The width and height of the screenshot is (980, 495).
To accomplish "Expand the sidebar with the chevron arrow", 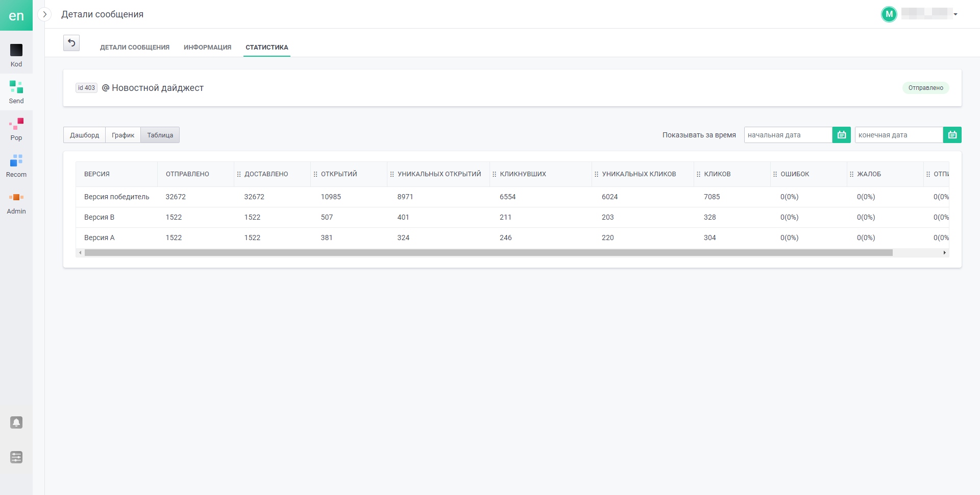I will coord(45,14).
